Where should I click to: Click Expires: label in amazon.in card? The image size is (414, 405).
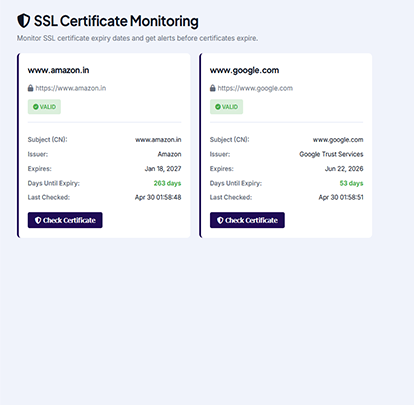(x=40, y=169)
